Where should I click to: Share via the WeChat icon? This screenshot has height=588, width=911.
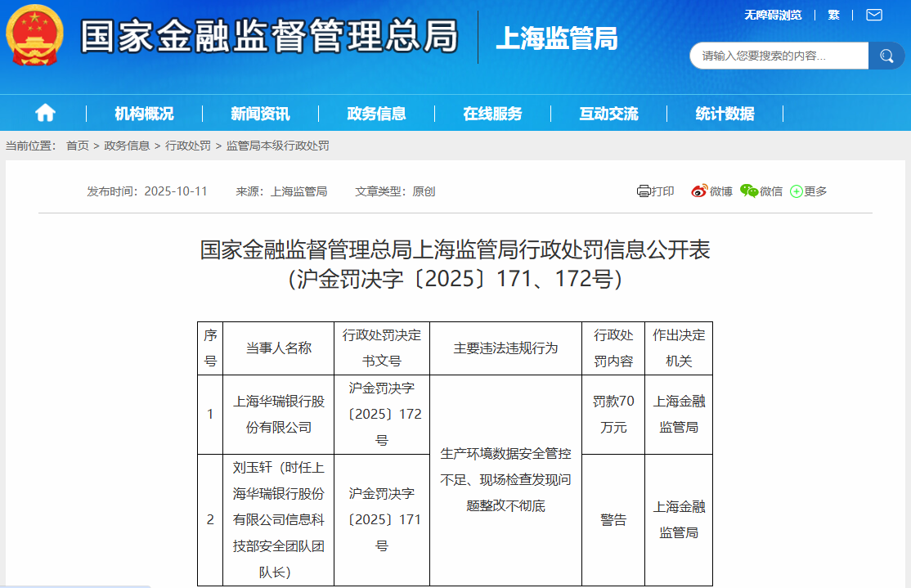click(749, 191)
